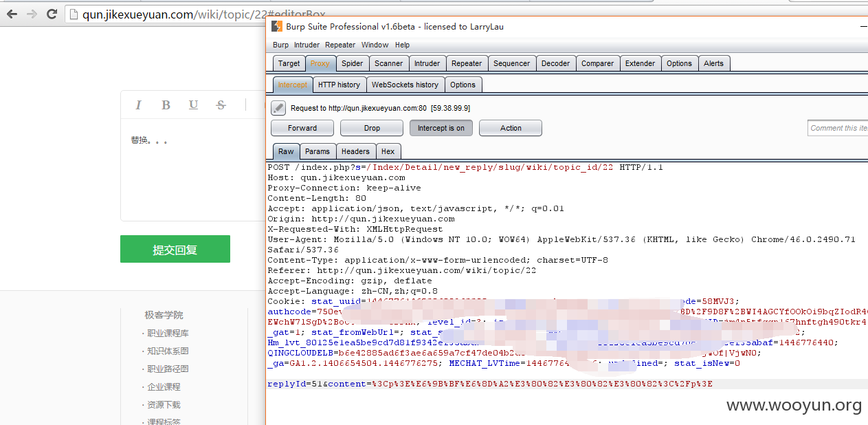Screen dimensions: 868x425
Task: Switch to the Extender tab
Action: tap(640, 63)
